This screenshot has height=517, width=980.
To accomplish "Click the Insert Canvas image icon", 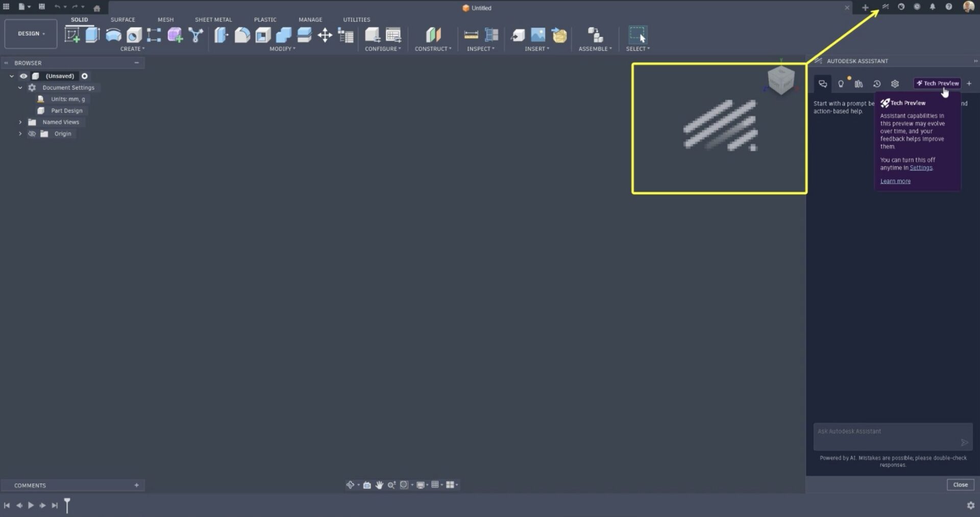I will coord(538,35).
